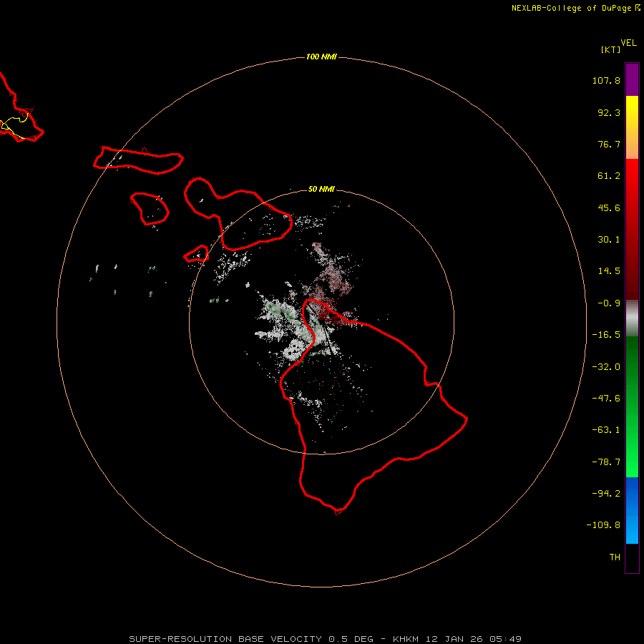Click the -47.6 velocity scale value
The image size is (644, 644).
(x=606, y=399)
